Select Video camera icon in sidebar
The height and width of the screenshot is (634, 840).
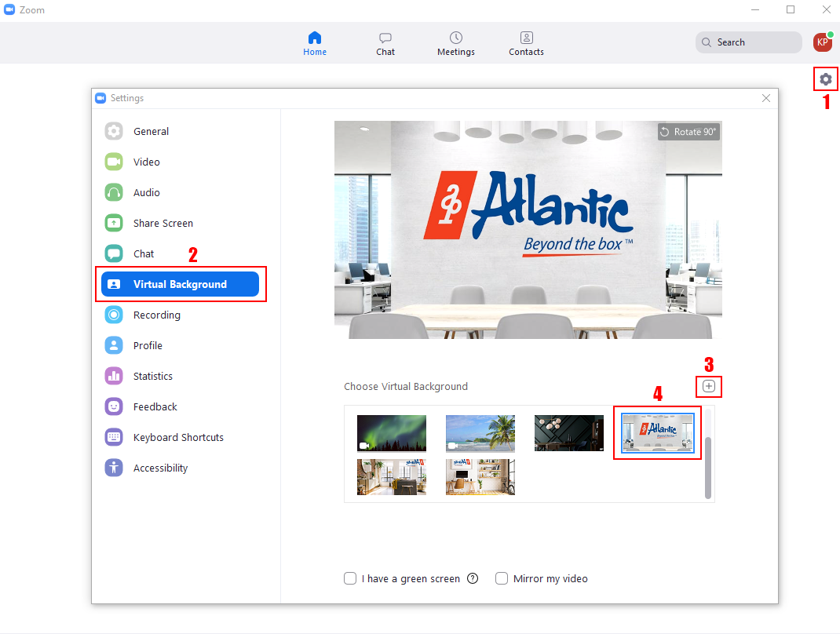point(114,162)
